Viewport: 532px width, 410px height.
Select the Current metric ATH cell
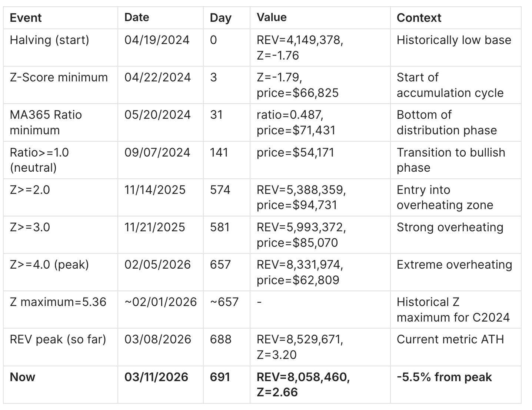point(450,339)
